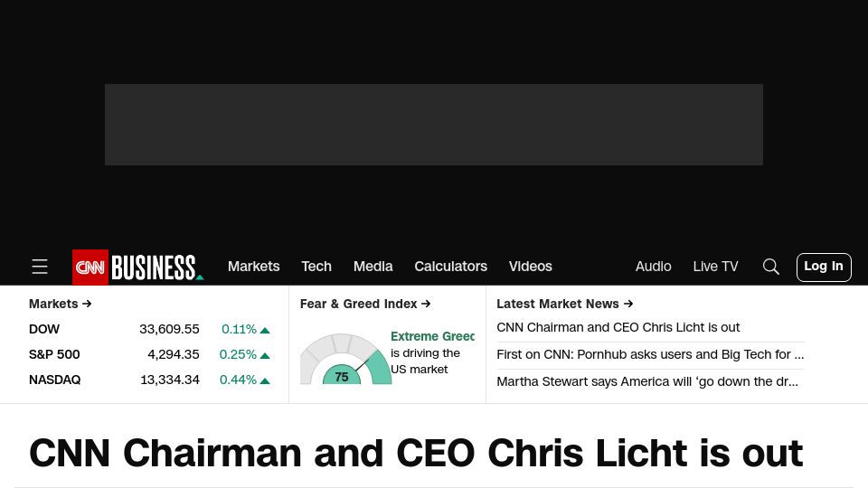Open the hamburger menu icon
Viewport: 868px width, 488px height.
40,267
